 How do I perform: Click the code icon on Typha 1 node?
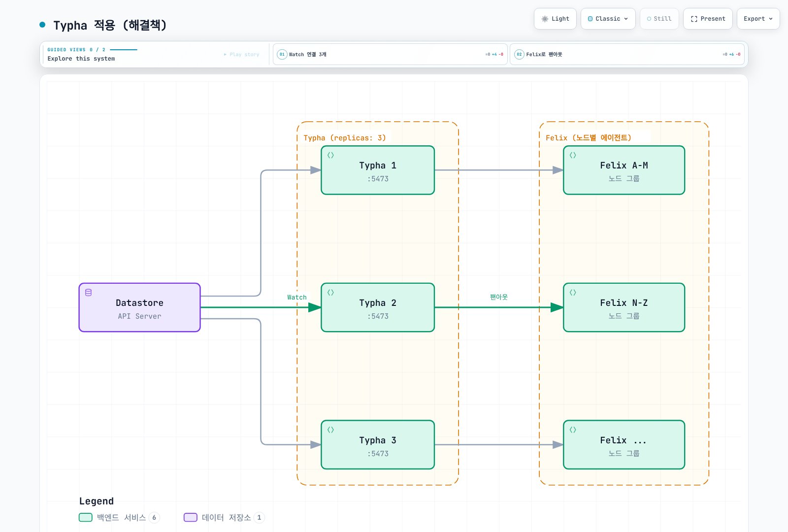[330, 155]
